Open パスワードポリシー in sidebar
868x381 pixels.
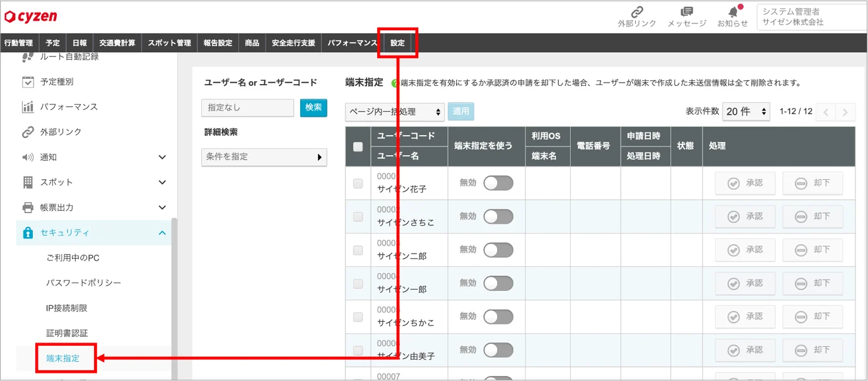(83, 283)
